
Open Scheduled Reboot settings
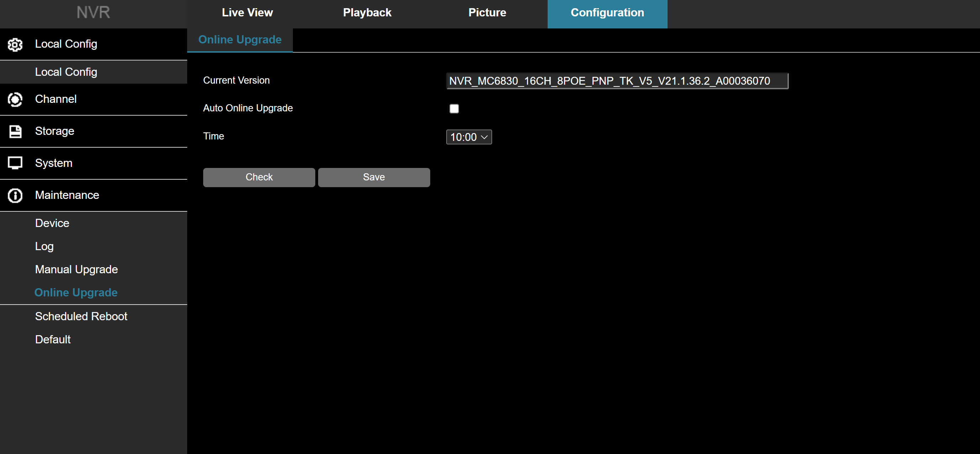point(94,316)
